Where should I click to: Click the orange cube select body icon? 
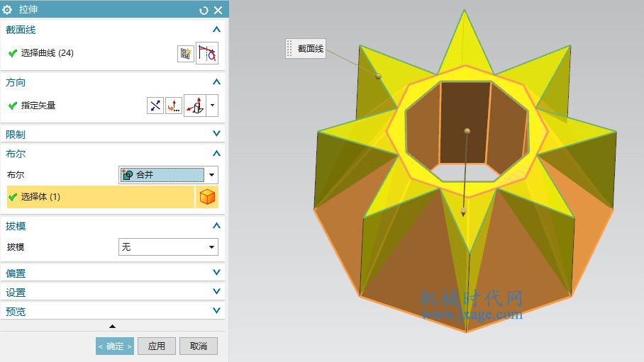click(x=207, y=197)
